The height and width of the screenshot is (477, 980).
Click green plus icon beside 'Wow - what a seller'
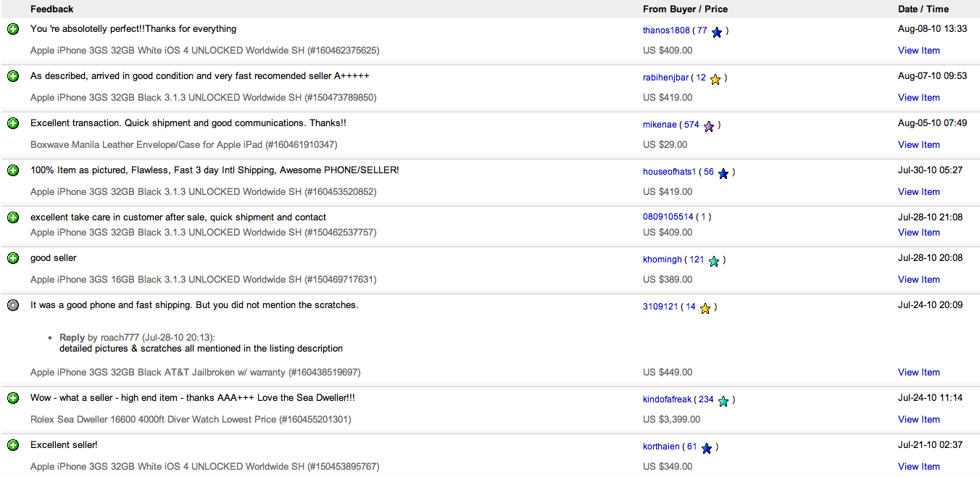pos(13,398)
